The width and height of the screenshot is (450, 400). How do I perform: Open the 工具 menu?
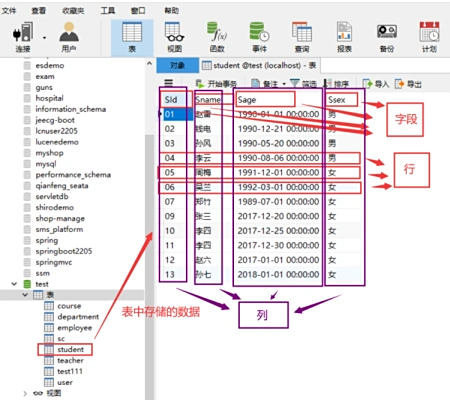click(x=108, y=11)
